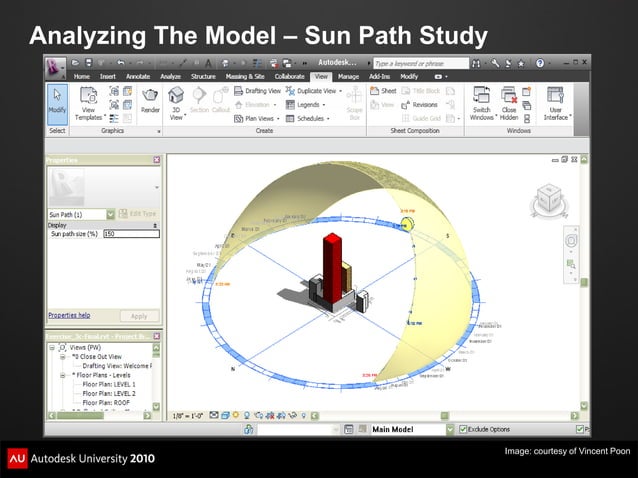Image resolution: width=638 pixels, height=478 pixels.
Task: Close the Properties palette
Action: point(157,160)
